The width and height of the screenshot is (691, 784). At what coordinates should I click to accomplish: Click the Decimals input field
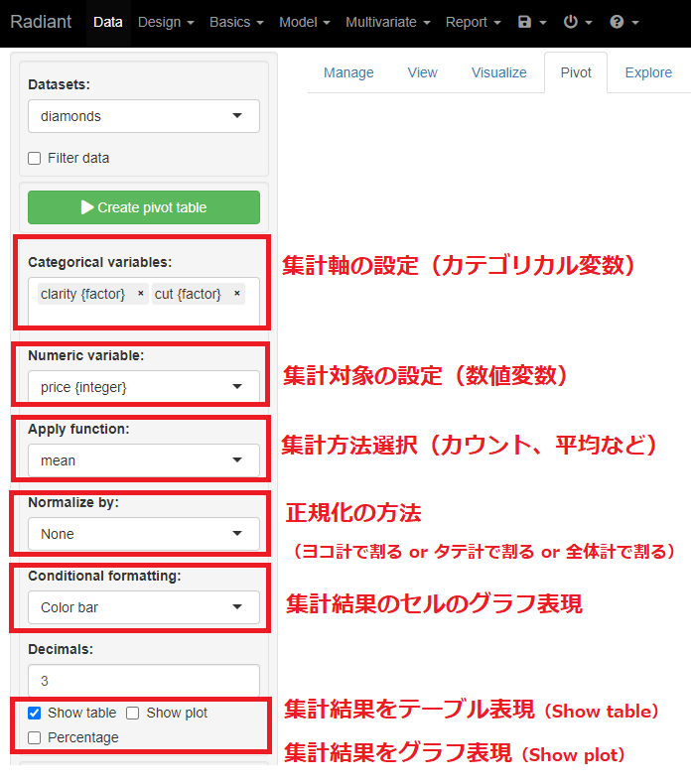(144, 681)
